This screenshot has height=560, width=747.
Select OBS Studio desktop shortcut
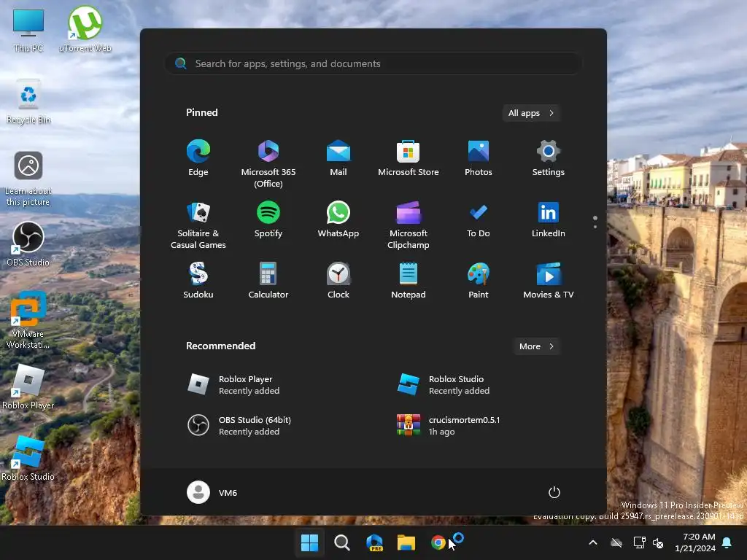(28, 244)
